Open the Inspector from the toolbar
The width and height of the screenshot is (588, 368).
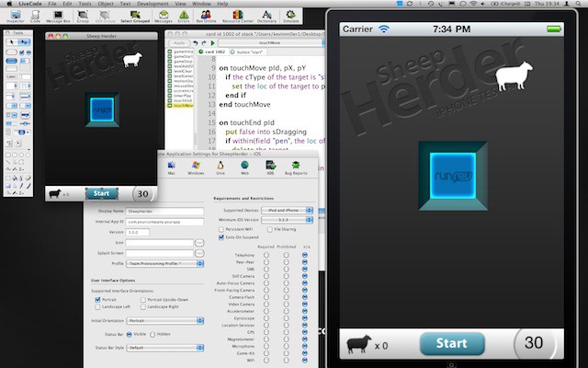click(x=17, y=17)
